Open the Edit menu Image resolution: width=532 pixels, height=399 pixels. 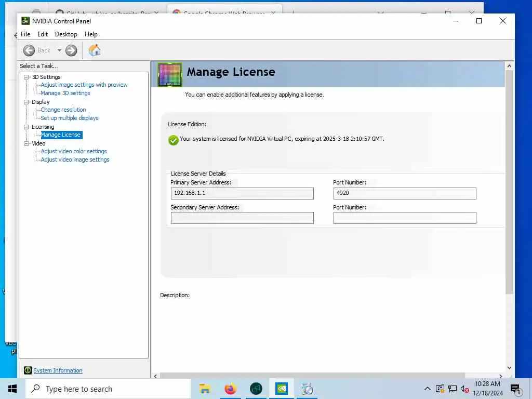click(43, 34)
